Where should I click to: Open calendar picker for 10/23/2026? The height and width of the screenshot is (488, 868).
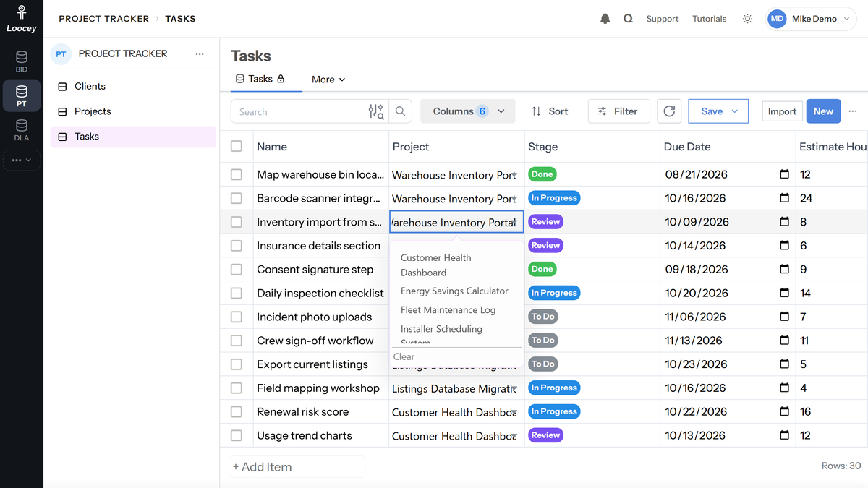784,364
